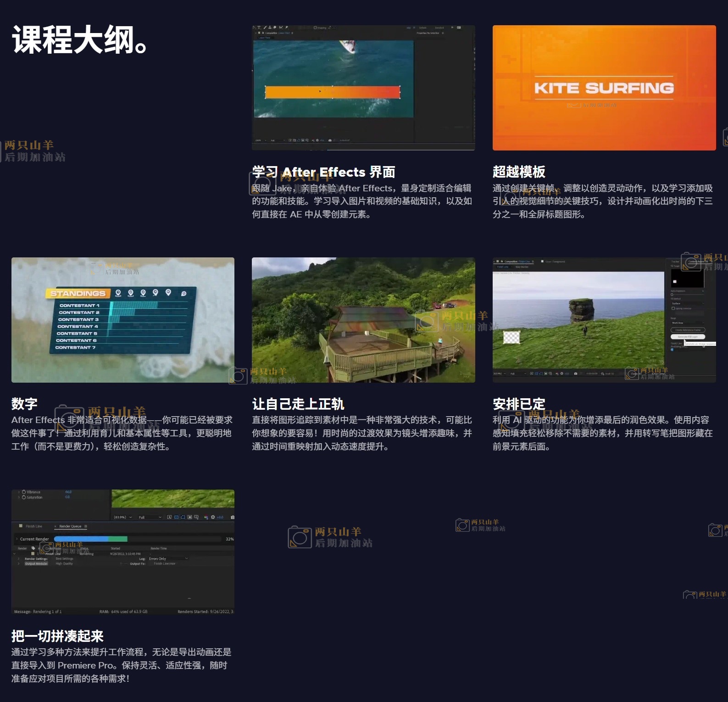Image resolution: width=728 pixels, height=702 pixels.
Task: Click the snapshot camera icon in the render preview
Action: click(233, 517)
